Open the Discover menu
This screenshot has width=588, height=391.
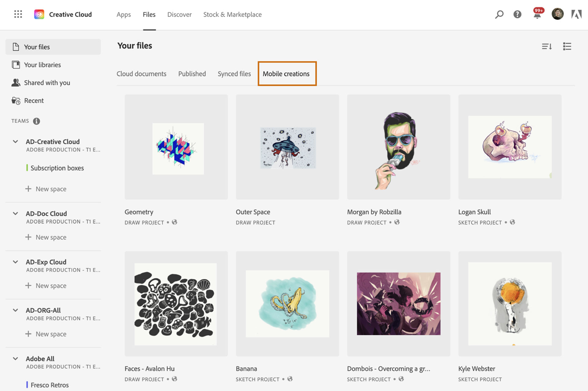click(179, 14)
